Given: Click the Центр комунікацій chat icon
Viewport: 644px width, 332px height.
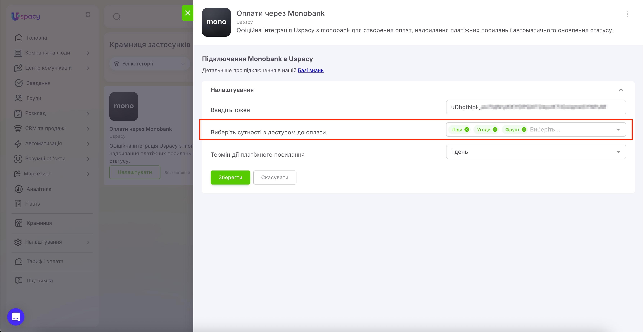Looking at the screenshot, I should pyautogui.click(x=18, y=68).
